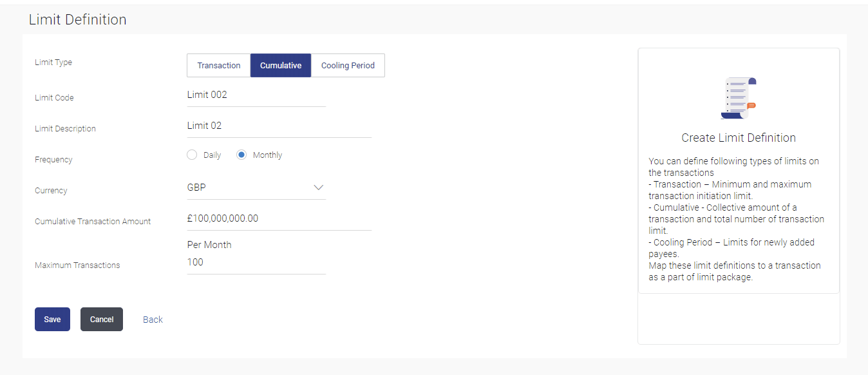
Task: Save the limit definition
Action: pos(52,320)
